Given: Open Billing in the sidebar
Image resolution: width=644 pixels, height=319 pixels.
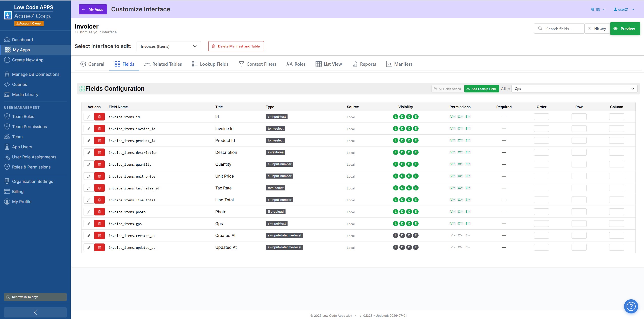Looking at the screenshot, I should coord(35,191).
